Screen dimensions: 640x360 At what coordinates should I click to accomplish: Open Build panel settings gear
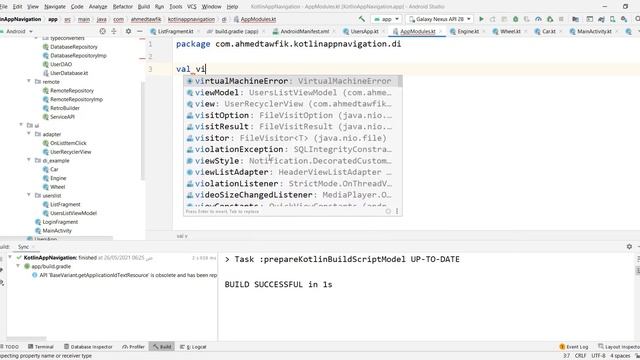click(629, 247)
